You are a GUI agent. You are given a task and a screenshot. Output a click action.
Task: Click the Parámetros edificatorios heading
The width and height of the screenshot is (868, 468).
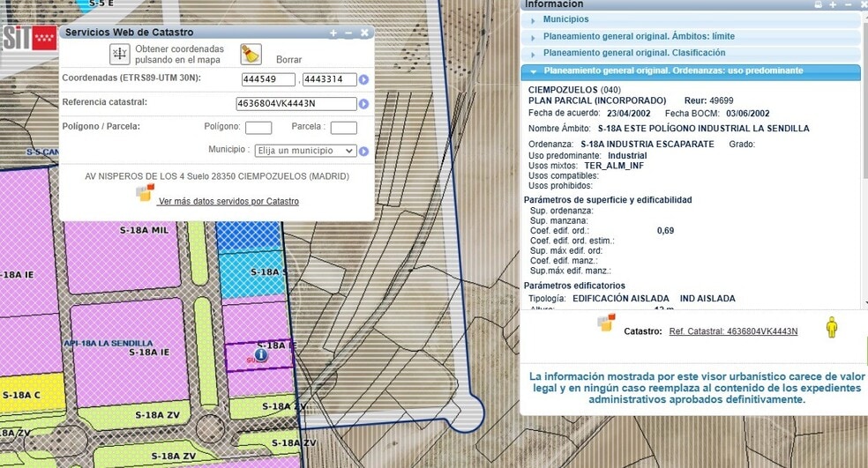click(x=574, y=286)
